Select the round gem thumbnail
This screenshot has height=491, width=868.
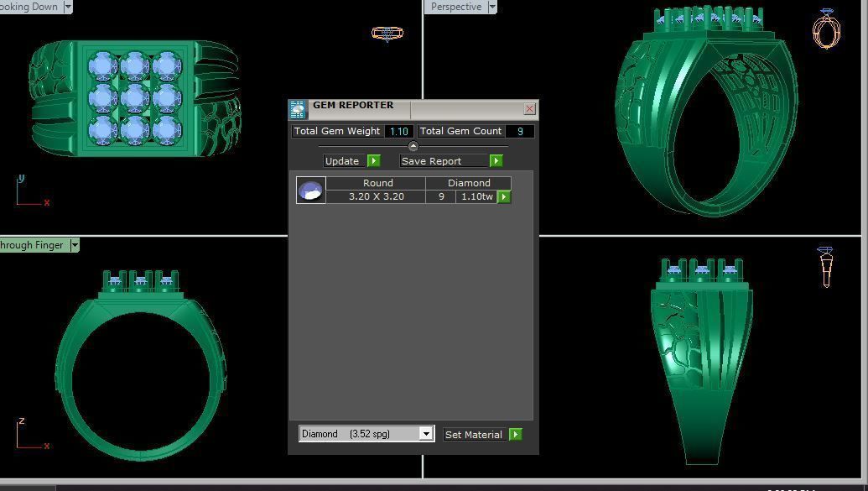(310, 190)
